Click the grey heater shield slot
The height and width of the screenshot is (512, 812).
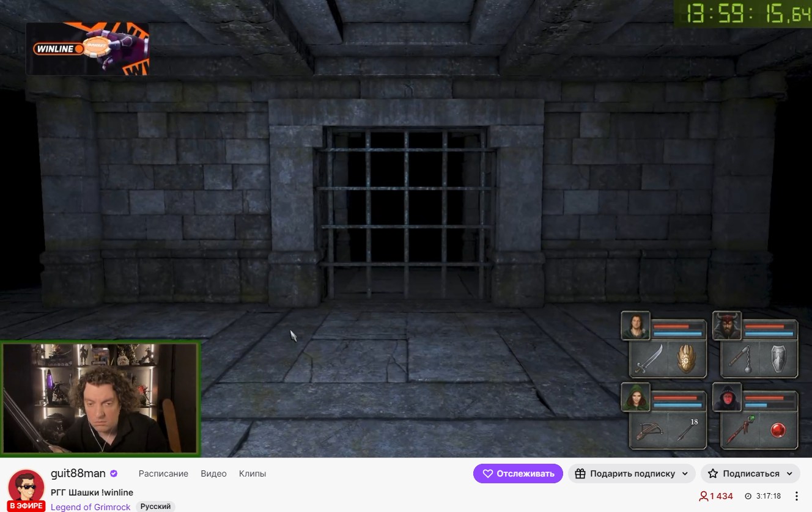coord(778,359)
